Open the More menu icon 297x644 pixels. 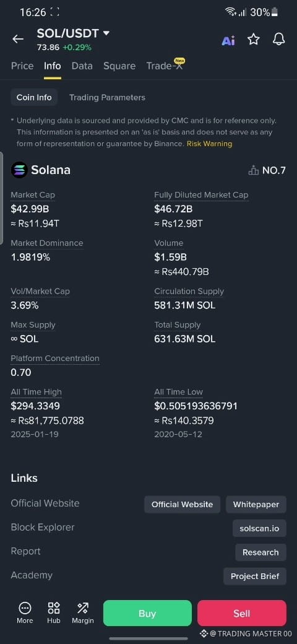point(25,613)
